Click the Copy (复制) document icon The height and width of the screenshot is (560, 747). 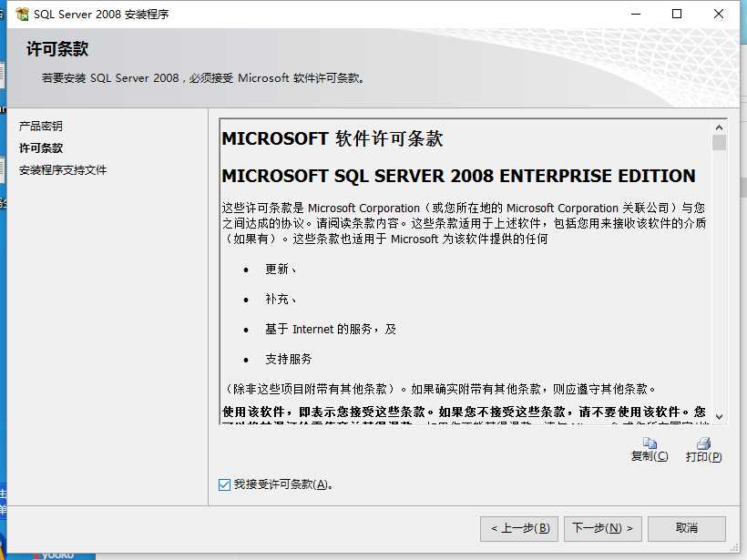[x=650, y=443]
